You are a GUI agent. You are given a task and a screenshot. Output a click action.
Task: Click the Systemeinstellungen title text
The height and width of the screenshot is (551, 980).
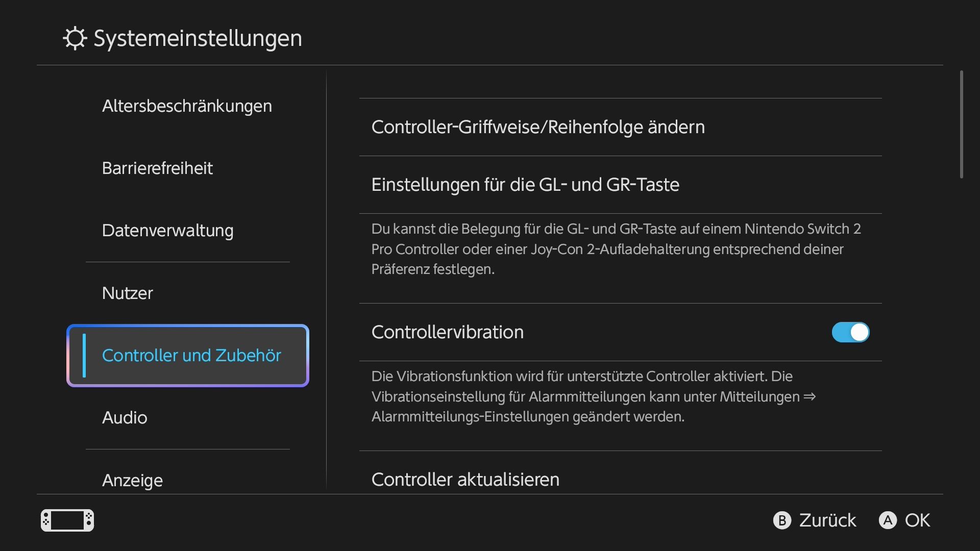pyautogui.click(x=198, y=38)
